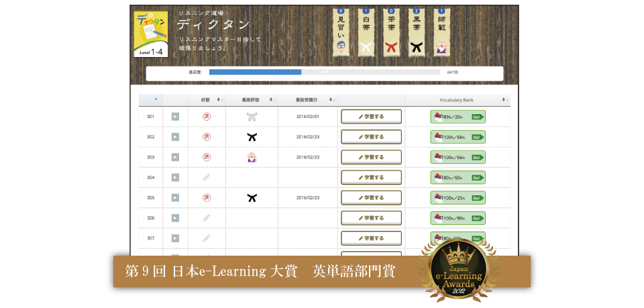
Task: Click the black belt rating icon in row 305
Action: 252,197
